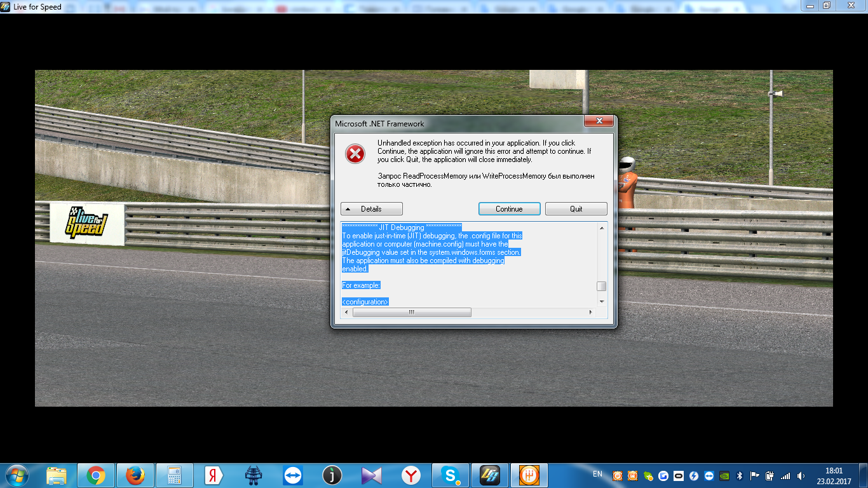The height and width of the screenshot is (488, 868).
Task: Open Action Center flag icon
Action: [x=755, y=475]
